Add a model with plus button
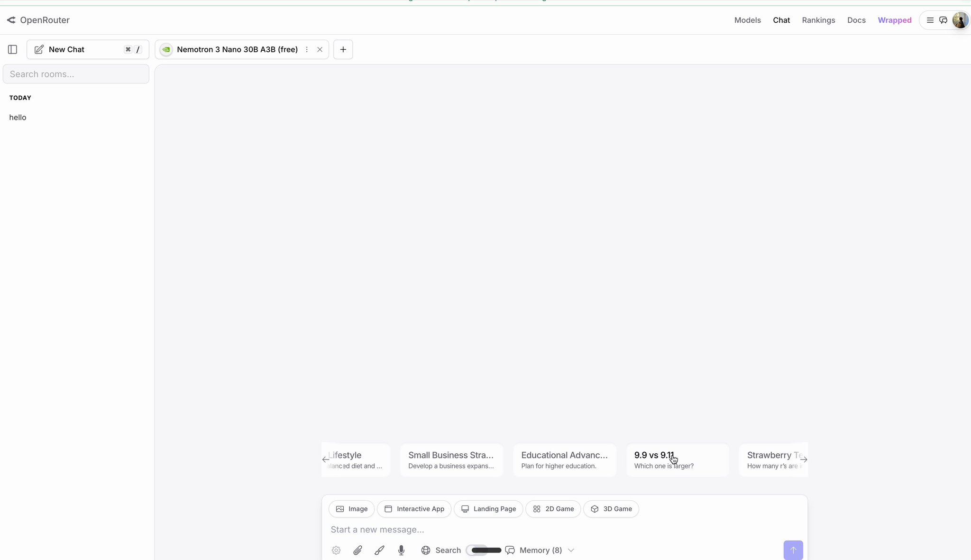 (x=343, y=49)
